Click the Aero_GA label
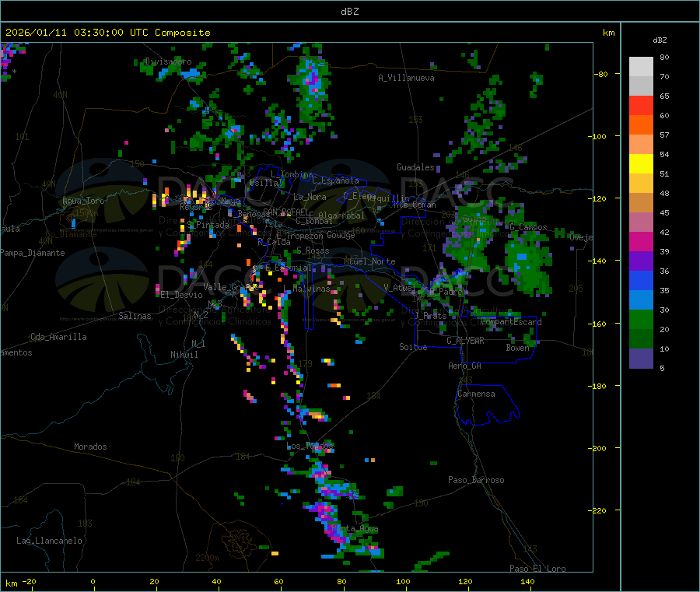This screenshot has height=592, width=700. [x=465, y=366]
